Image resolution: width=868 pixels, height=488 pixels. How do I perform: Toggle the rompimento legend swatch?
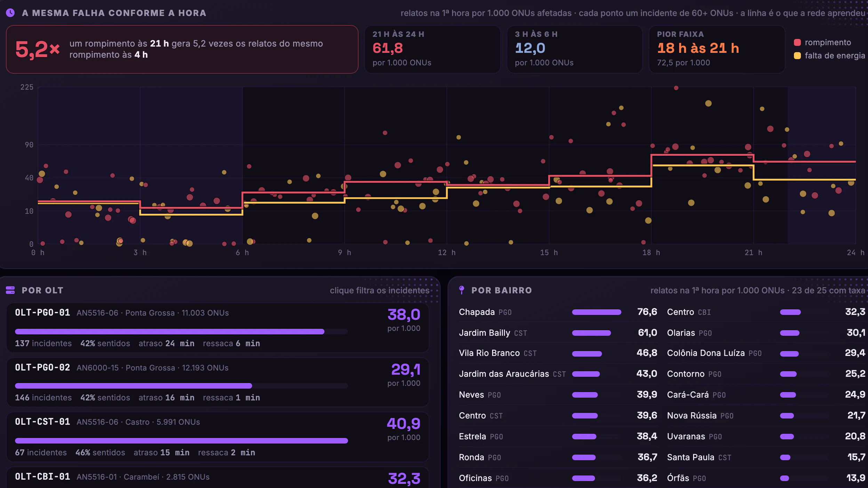tap(797, 42)
